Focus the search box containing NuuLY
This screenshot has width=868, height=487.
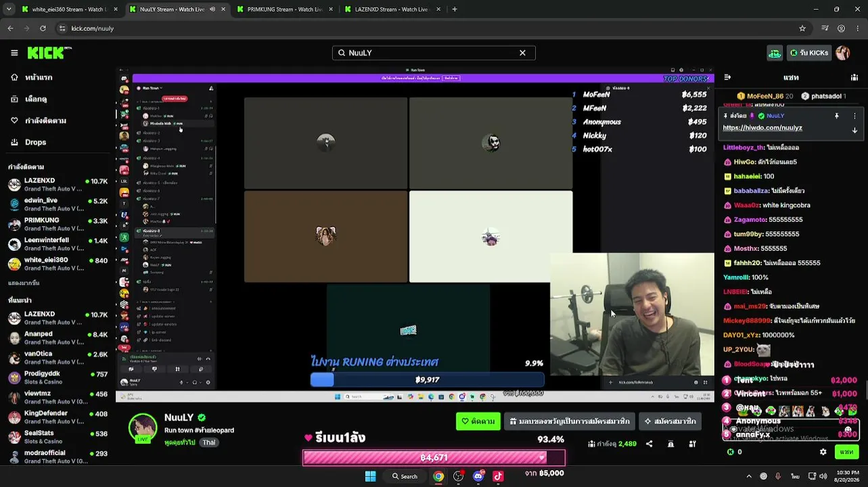[434, 53]
